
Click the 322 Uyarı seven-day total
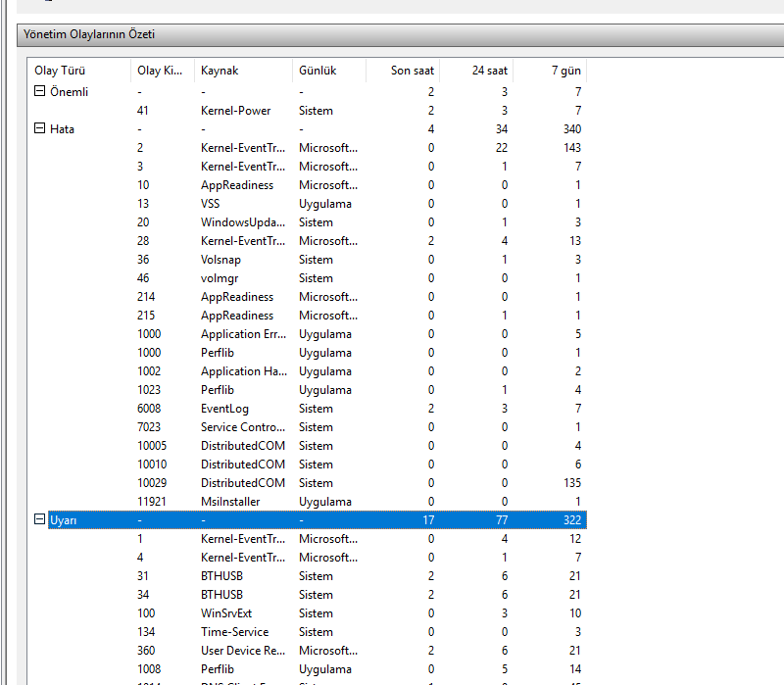pyautogui.click(x=572, y=520)
